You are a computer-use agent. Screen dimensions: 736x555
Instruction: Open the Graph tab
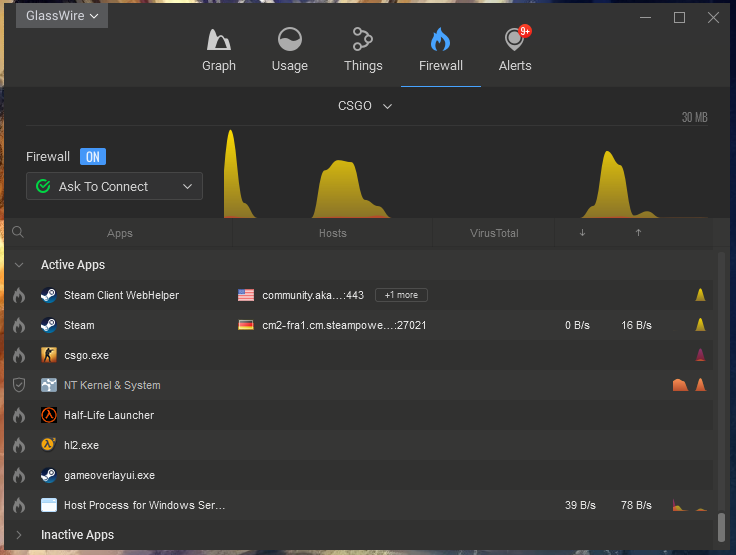tap(219, 50)
